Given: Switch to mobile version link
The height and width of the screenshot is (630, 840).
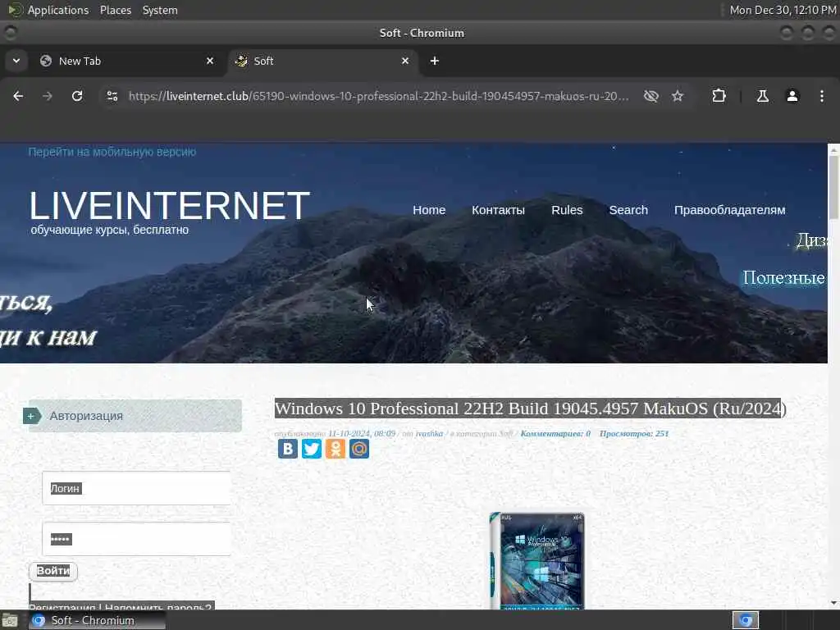Looking at the screenshot, I should tap(112, 152).
